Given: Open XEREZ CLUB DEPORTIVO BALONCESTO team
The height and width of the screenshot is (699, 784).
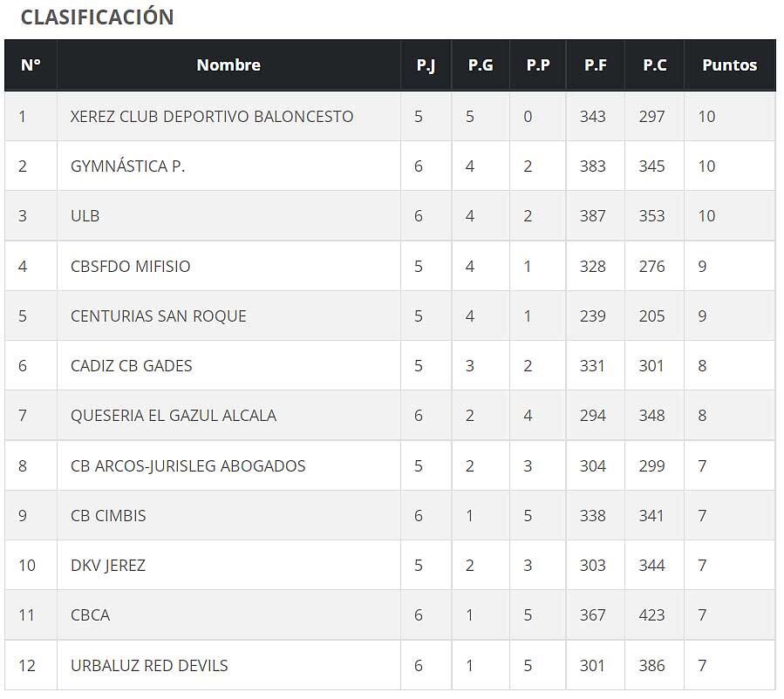Looking at the screenshot, I should [x=212, y=117].
